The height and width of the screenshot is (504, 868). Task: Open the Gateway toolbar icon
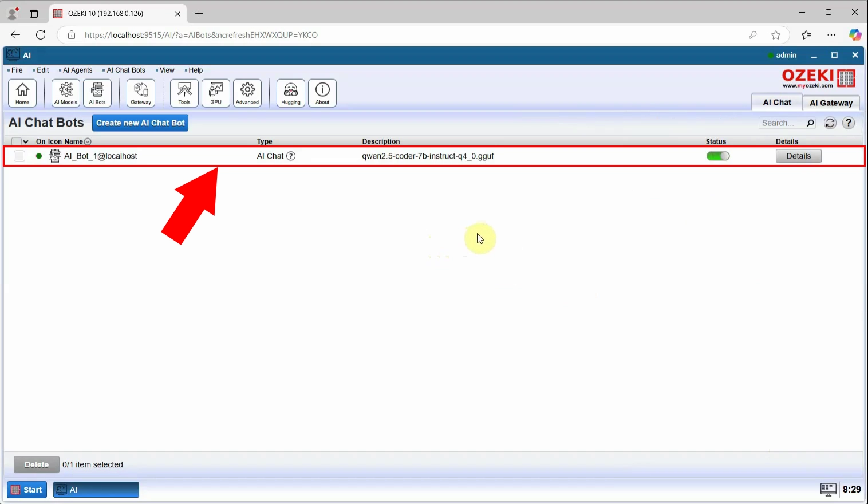pos(141,93)
